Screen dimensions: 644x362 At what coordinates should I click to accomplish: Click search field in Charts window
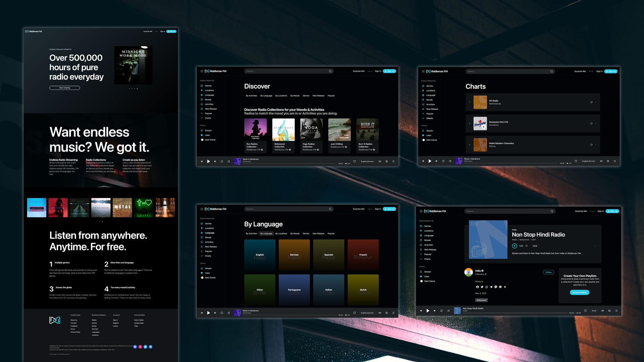[x=510, y=71]
